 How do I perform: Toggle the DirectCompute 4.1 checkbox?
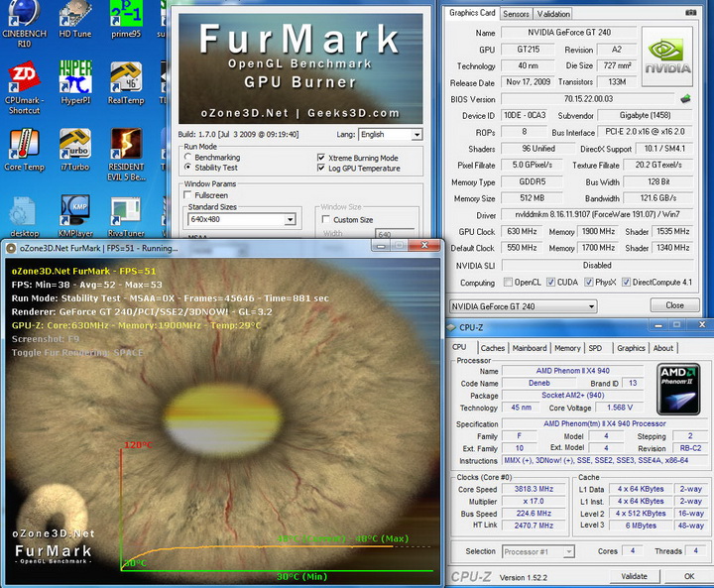[x=626, y=282]
